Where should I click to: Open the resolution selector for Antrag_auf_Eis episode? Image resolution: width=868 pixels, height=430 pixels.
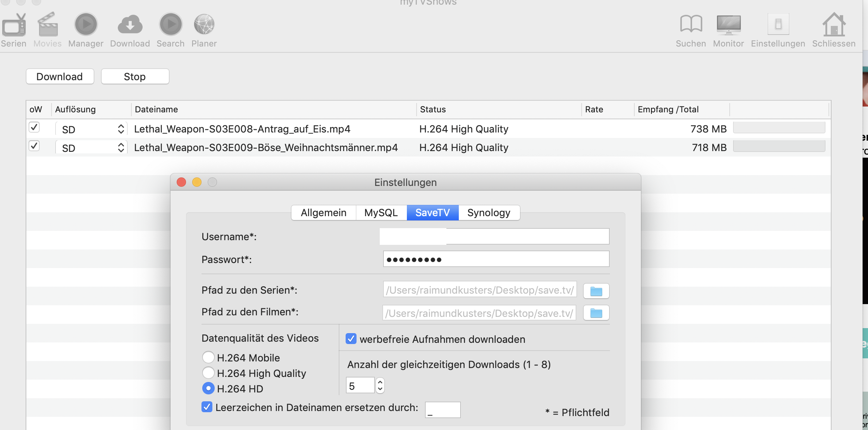121,128
